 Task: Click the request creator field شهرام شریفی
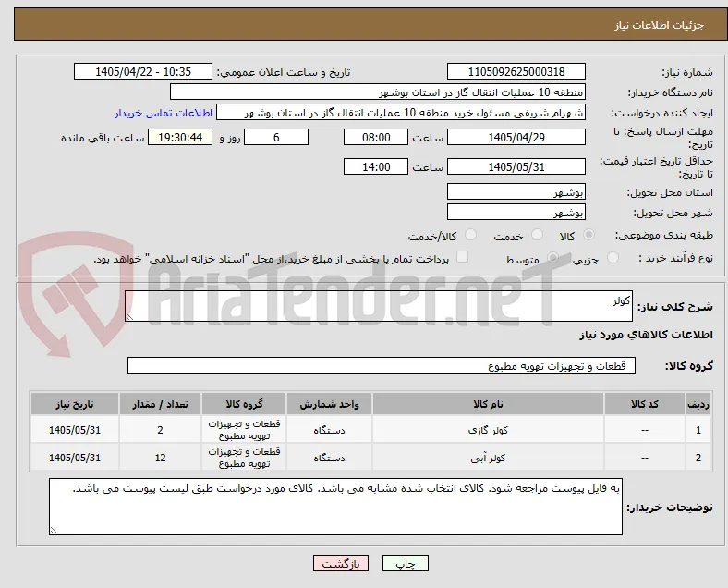pyautogui.click(x=401, y=113)
